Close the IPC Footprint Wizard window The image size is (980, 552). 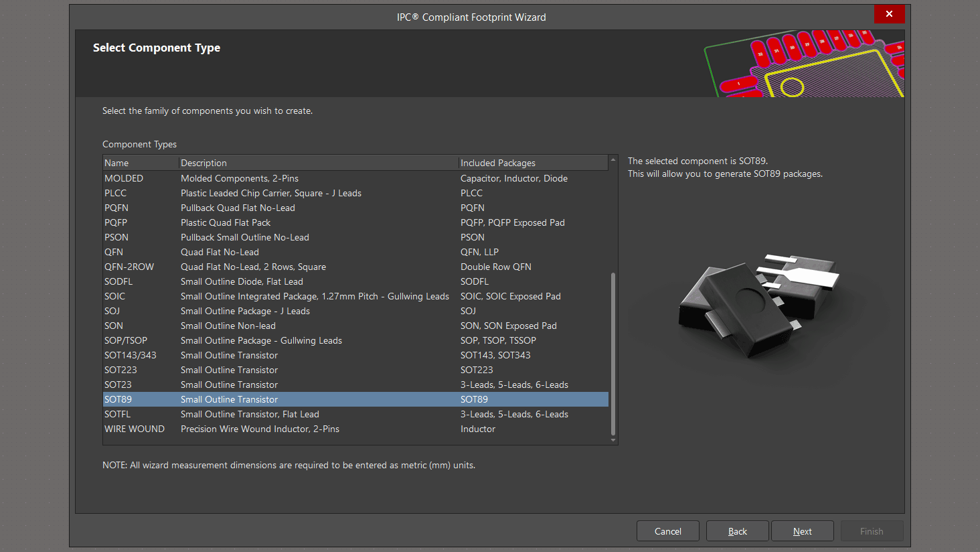(x=889, y=14)
